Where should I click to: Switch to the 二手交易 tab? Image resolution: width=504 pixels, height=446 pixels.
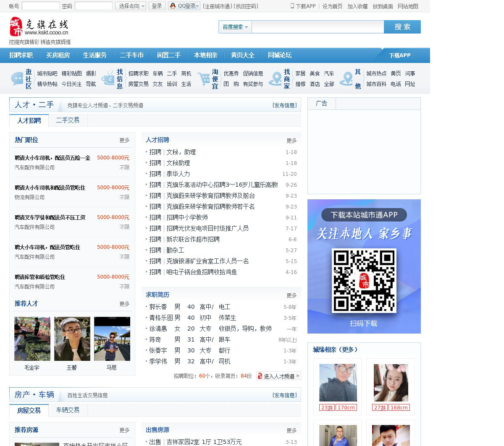(x=68, y=120)
